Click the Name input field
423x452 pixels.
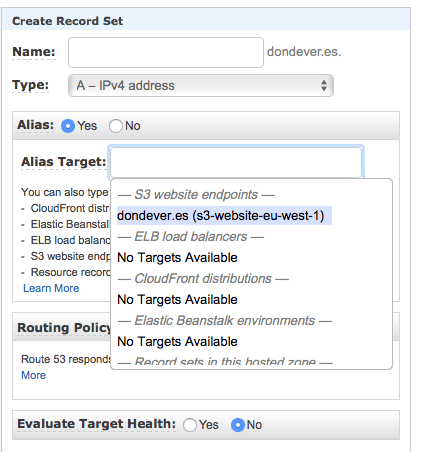[166, 52]
